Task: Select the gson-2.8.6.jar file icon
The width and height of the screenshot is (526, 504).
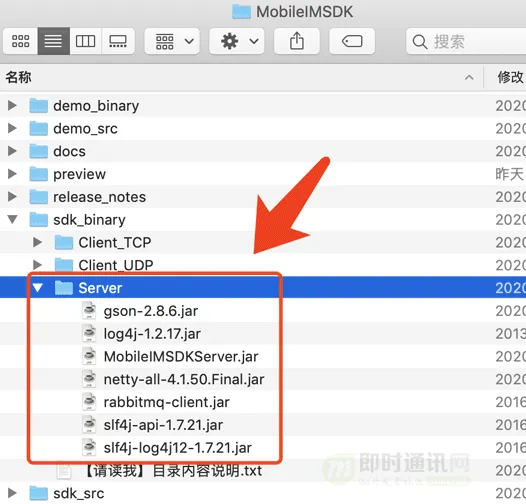Action: click(x=90, y=311)
